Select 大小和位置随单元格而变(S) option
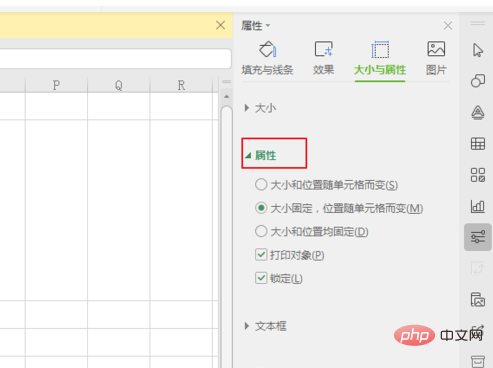The width and height of the screenshot is (493, 368). click(326, 185)
